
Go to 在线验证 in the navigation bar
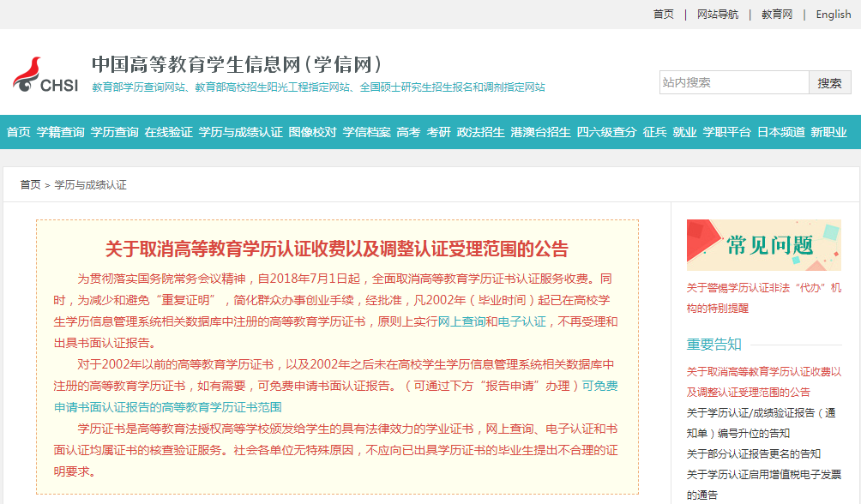pyautogui.click(x=168, y=132)
